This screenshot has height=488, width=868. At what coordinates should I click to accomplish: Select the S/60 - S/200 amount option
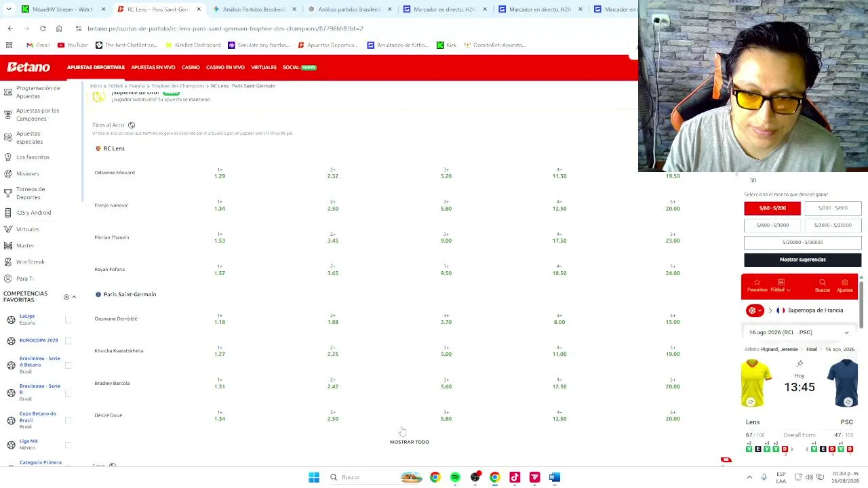click(772, 208)
